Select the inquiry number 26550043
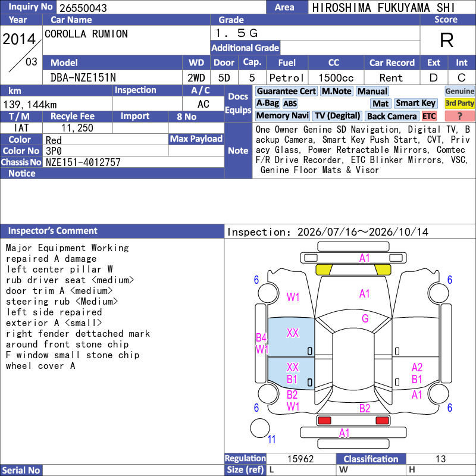This screenshot has height=476, width=476. (83, 8)
